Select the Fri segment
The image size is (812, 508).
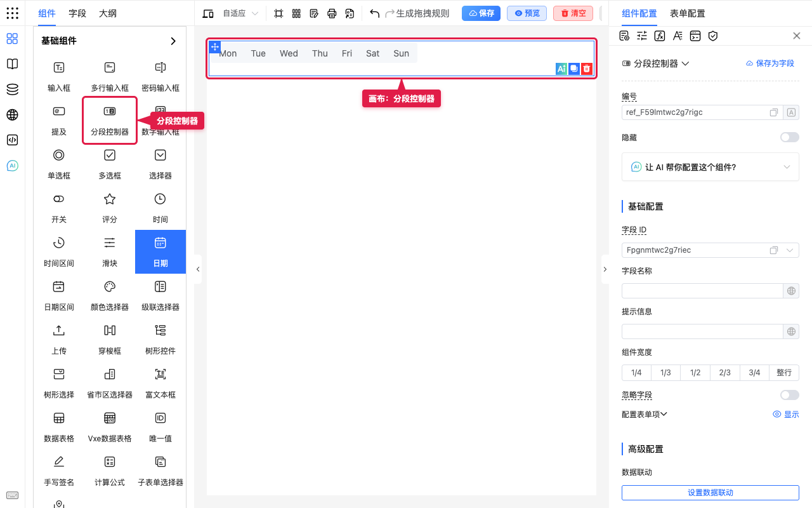pos(346,53)
